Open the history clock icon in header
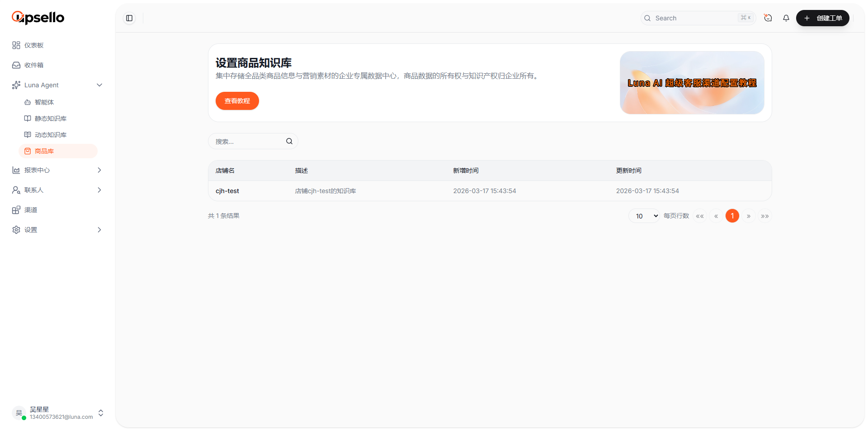The height and width of the screenshot is (431, 868). (768, 18)
